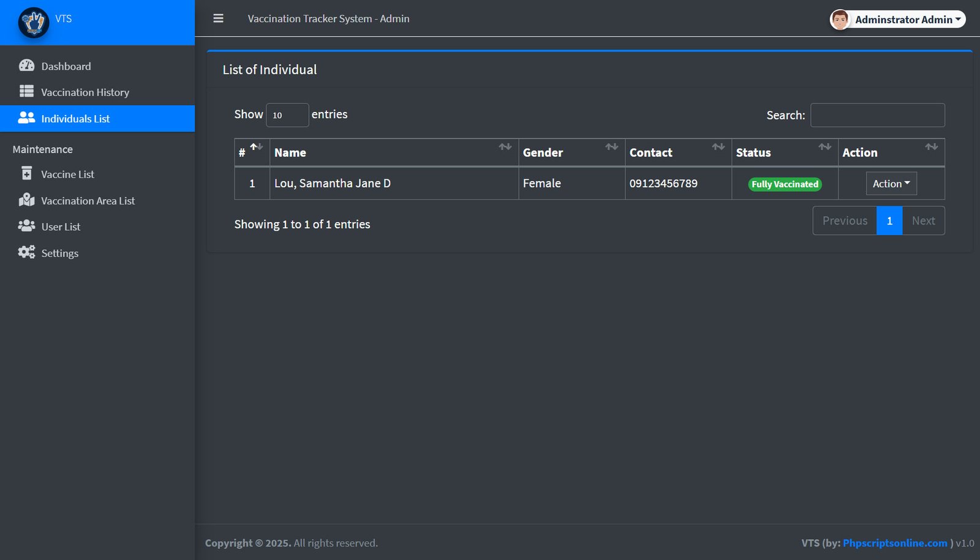Screen dimensions: 980x560
Task: Click the VTS logo image
Action: (34, 23)
